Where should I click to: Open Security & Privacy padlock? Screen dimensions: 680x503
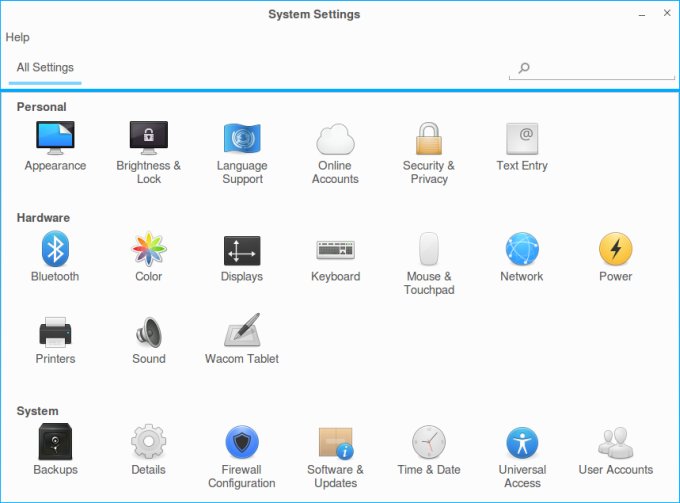click(429, 138)
